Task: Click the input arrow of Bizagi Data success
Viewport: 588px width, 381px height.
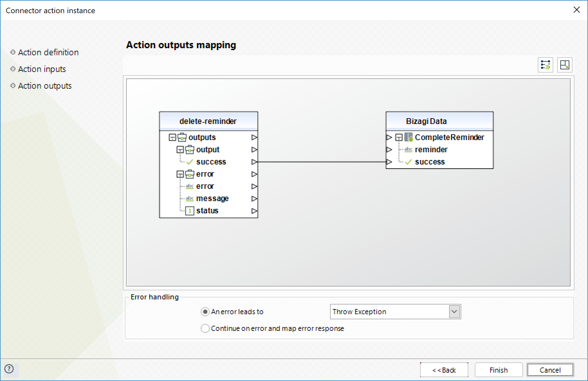Action: 389,162
